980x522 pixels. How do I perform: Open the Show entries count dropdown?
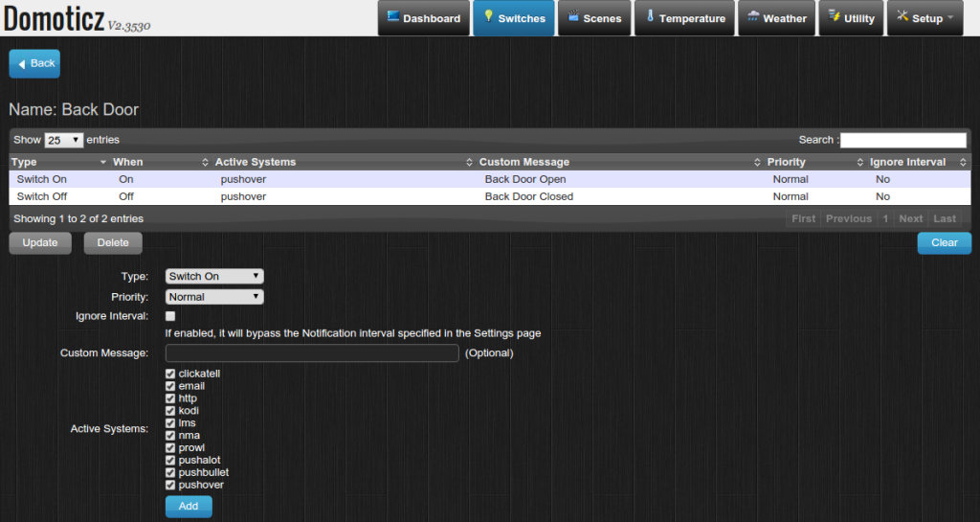64,140
